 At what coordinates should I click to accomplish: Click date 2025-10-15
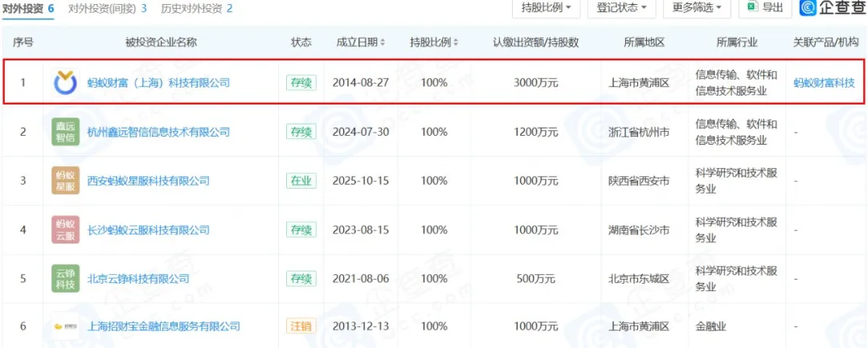(x=361, y=180)
